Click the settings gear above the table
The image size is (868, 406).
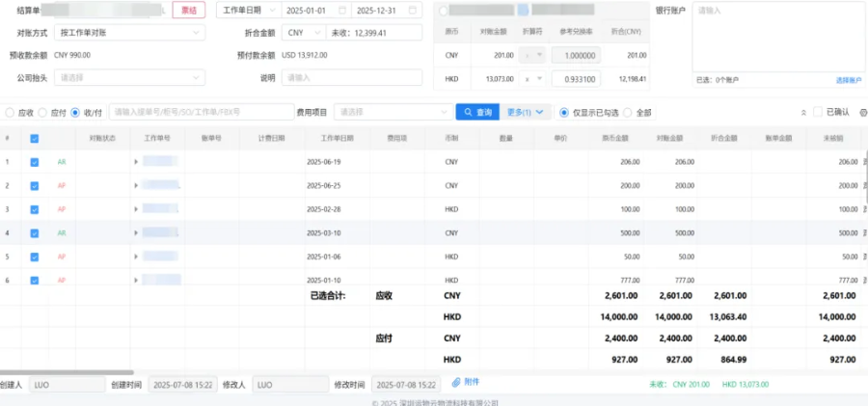(862, 113)
